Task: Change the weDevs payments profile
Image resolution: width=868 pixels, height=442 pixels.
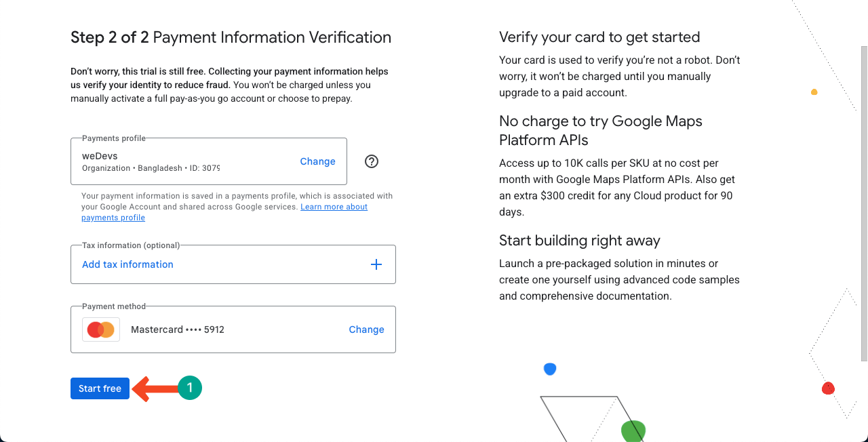Action: 317,161
